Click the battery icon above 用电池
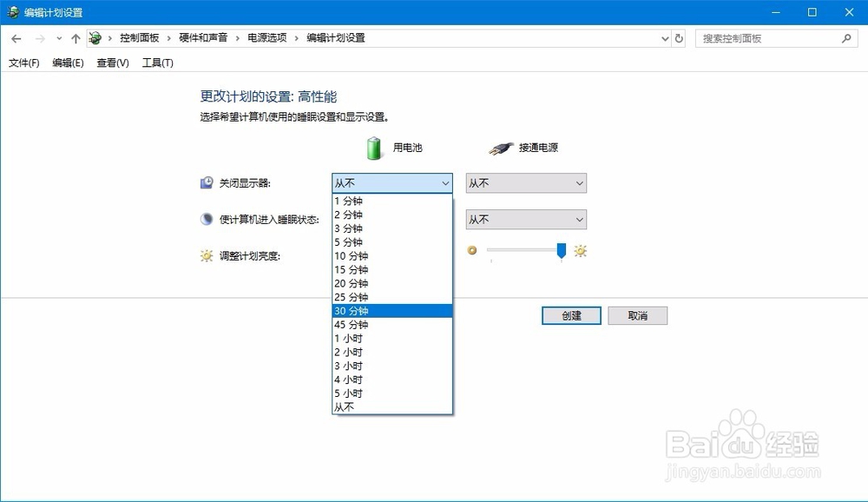 (x=372, y=147)
